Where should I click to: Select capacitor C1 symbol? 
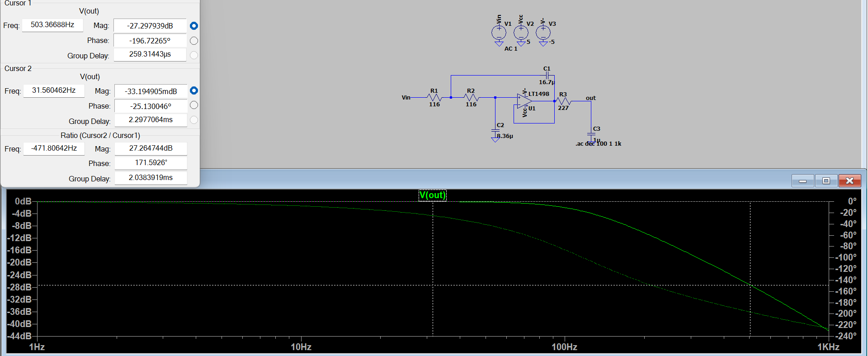pos(547,76)
